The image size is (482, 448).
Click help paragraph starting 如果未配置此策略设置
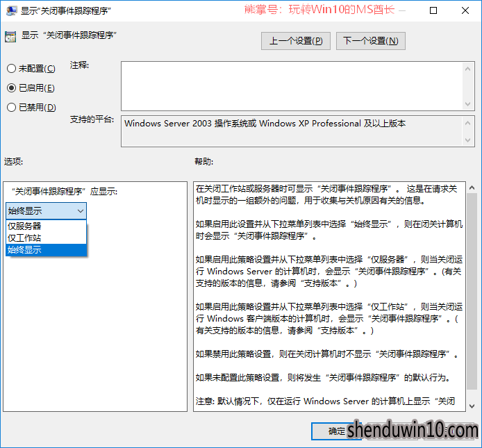tap(323, 378)
